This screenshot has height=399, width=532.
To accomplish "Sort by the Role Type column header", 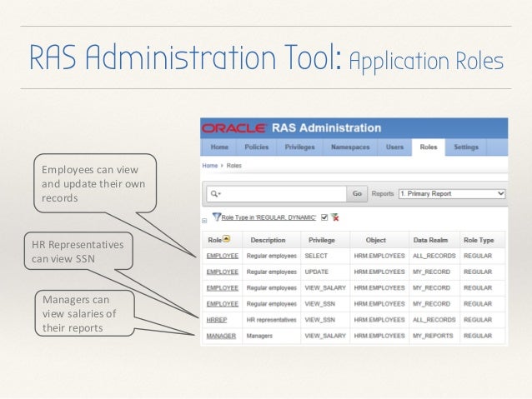I will coord(479,240).
